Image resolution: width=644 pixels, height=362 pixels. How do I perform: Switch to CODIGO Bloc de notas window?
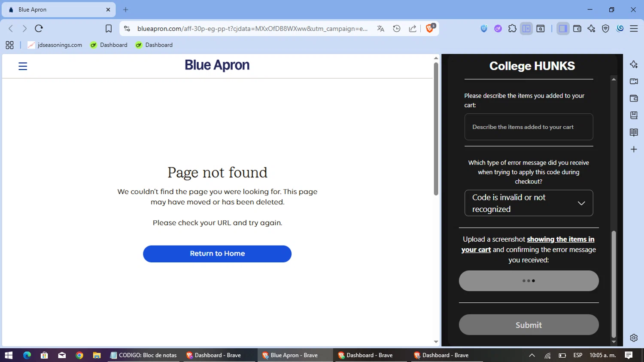coord(144,355)
